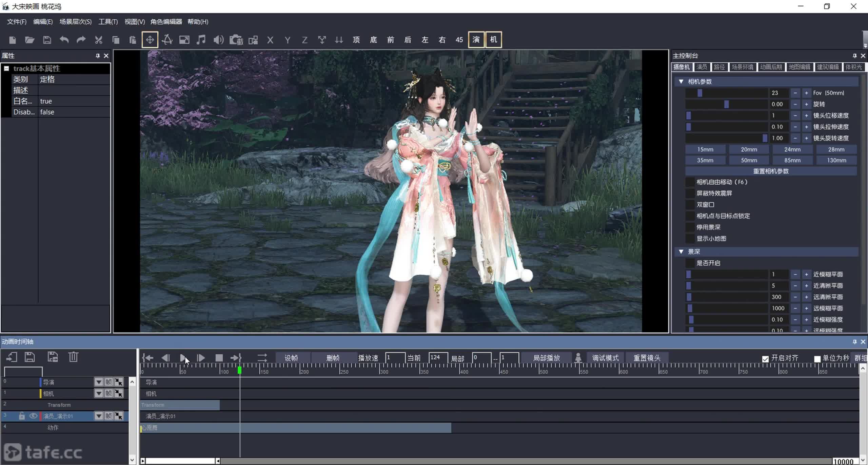Constrain to the Y axis
The height and width of the screenshot is (465, 868).
click(x=288, y=40)
